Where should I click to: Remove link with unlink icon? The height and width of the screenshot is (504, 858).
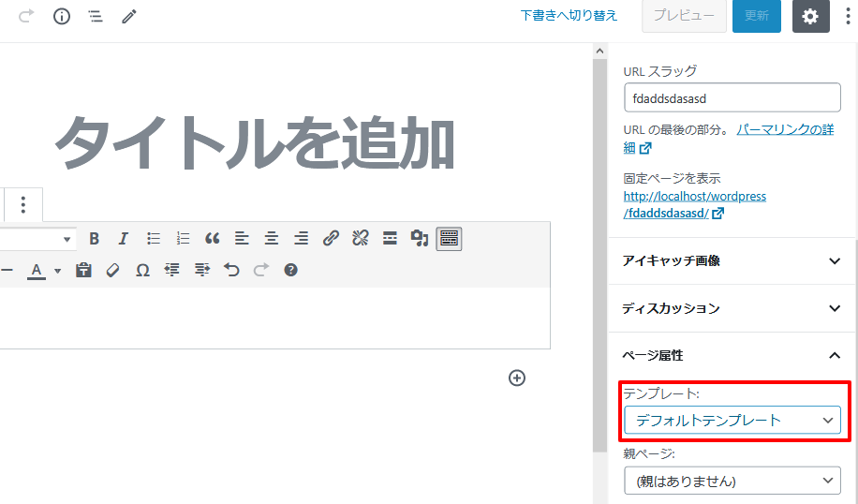click(x=360, y=239)
